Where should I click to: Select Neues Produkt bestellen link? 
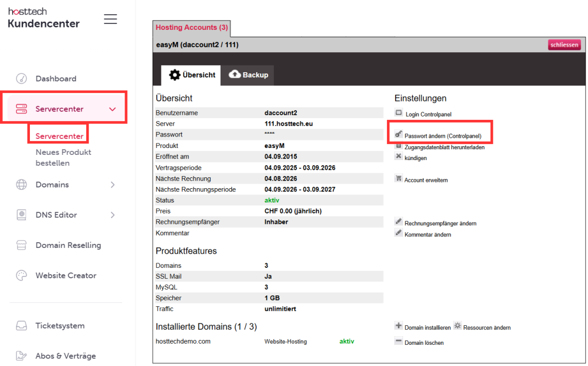pyautogui.click(x=63, y=158)
